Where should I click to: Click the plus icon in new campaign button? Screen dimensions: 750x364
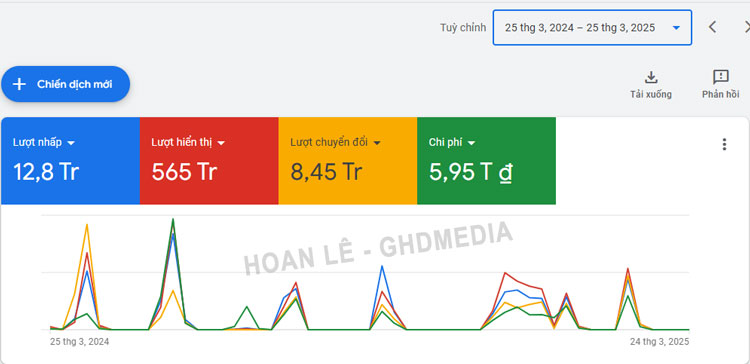(19, 85)
